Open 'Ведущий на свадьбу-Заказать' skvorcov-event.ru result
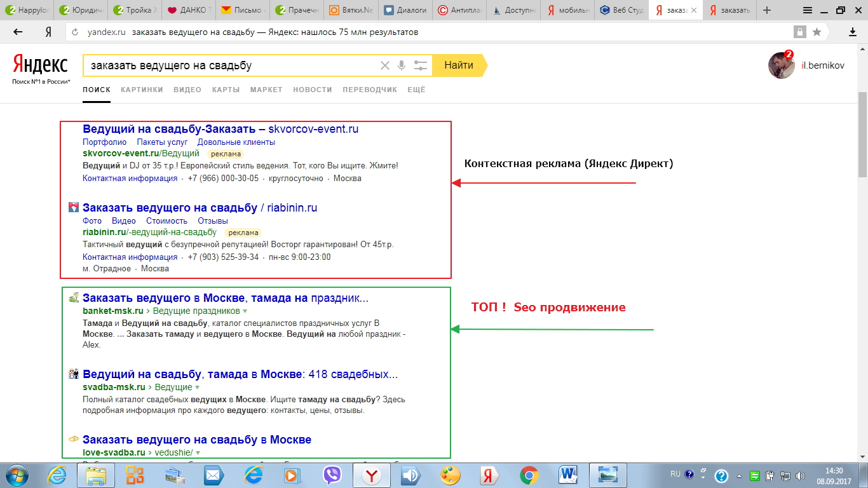The height and width of the screenshot is (488, 868). (x=220, y=129)
